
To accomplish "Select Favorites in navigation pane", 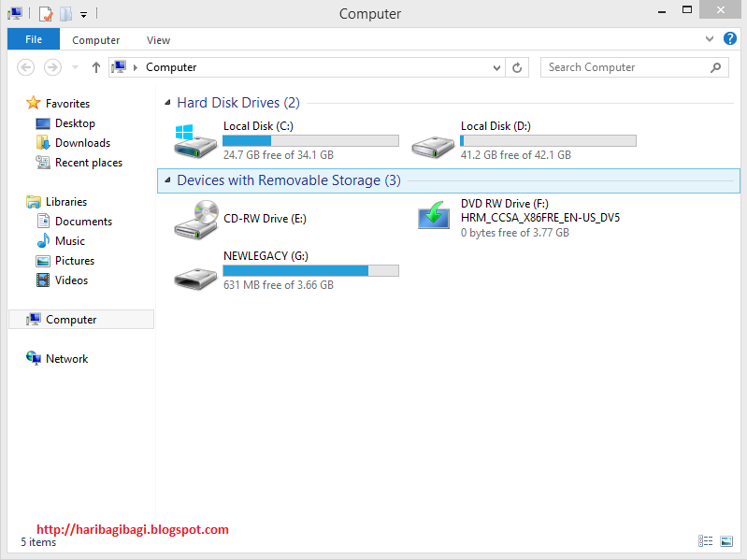I will (67, 104).
